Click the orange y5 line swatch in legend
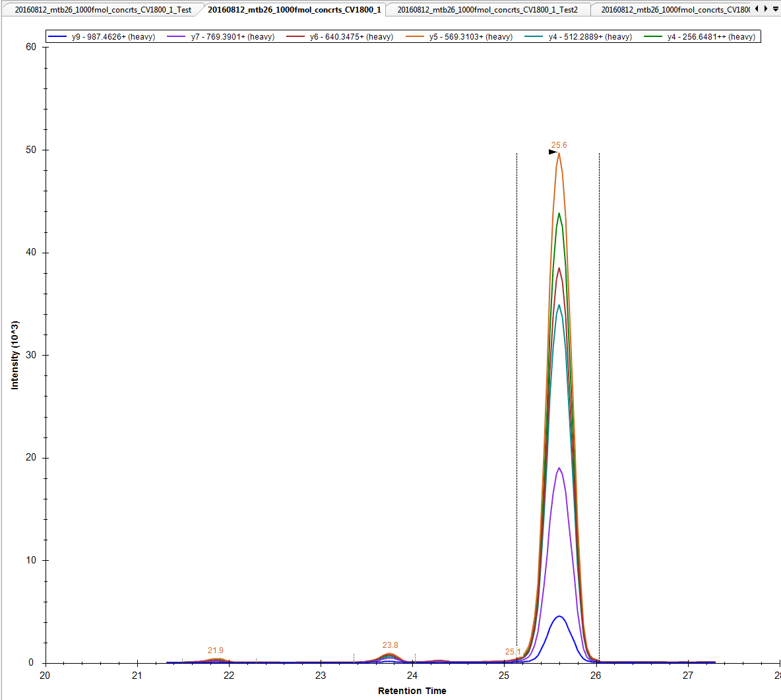This screenshot has width=781, height=700. (x=415, y=37)
